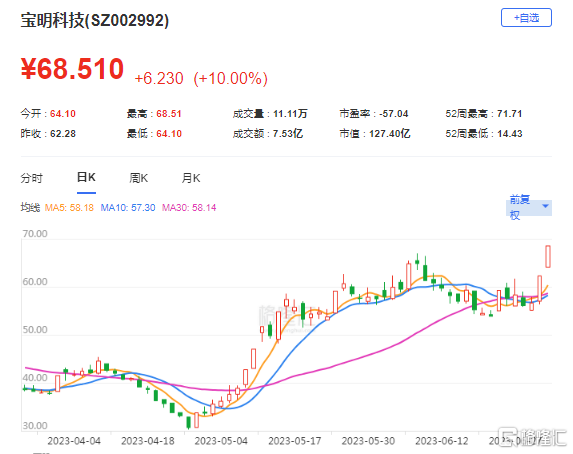Click the MA10: 57.30 indicator label

(128, 208)
